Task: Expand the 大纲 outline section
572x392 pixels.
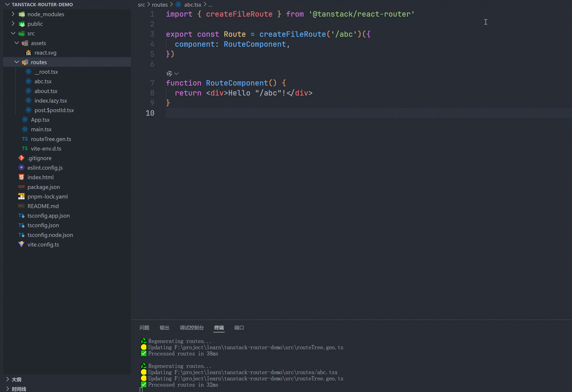Action: pos(7,379)
